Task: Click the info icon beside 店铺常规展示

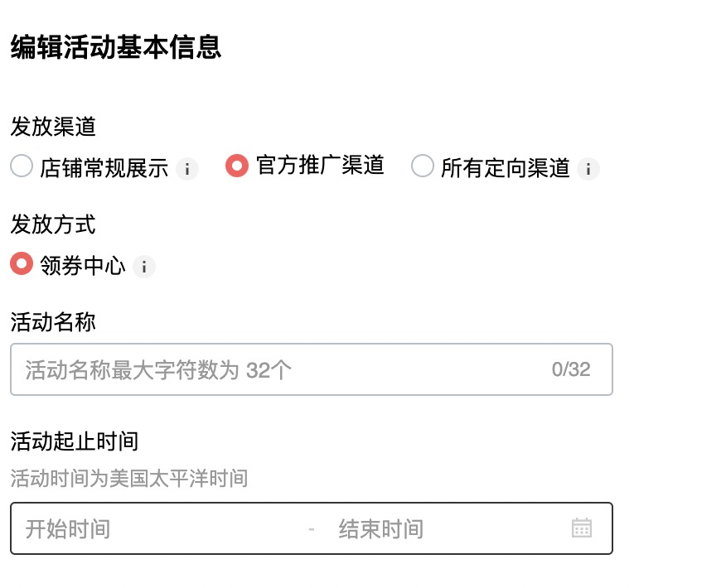Action: (x=189, y=167)
